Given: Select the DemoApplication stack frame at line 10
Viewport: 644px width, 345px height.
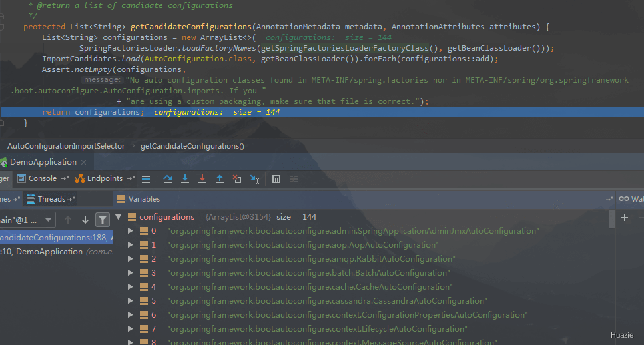Looking at the screenshot, I should (x=56, y=252).
